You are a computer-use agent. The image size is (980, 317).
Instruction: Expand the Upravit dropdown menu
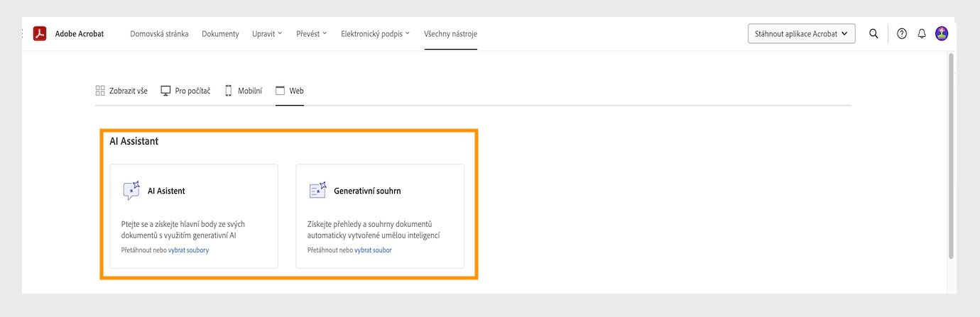(267, 33)
